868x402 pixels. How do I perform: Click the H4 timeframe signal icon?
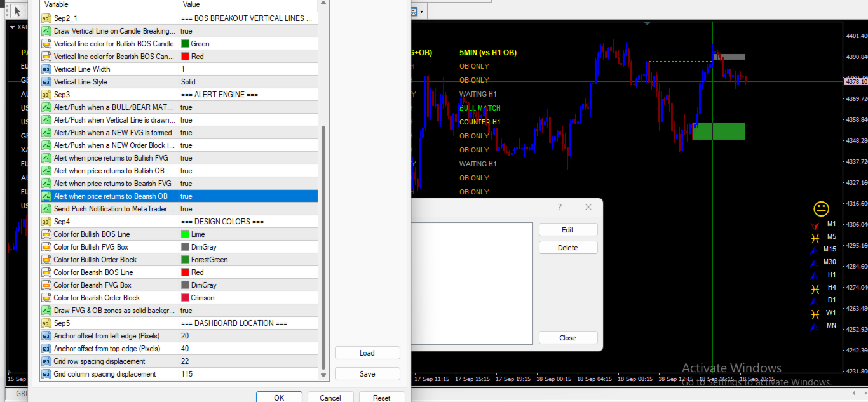point(815,288)
